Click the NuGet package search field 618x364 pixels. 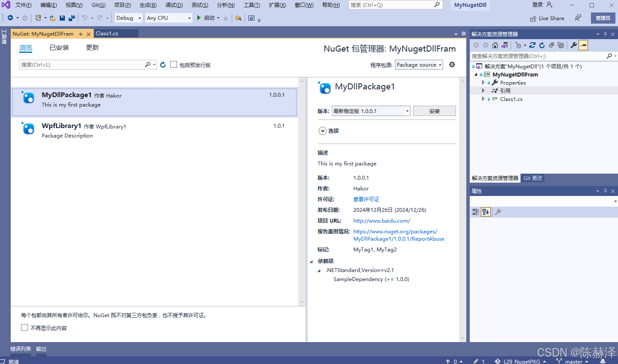pos(88,65)
